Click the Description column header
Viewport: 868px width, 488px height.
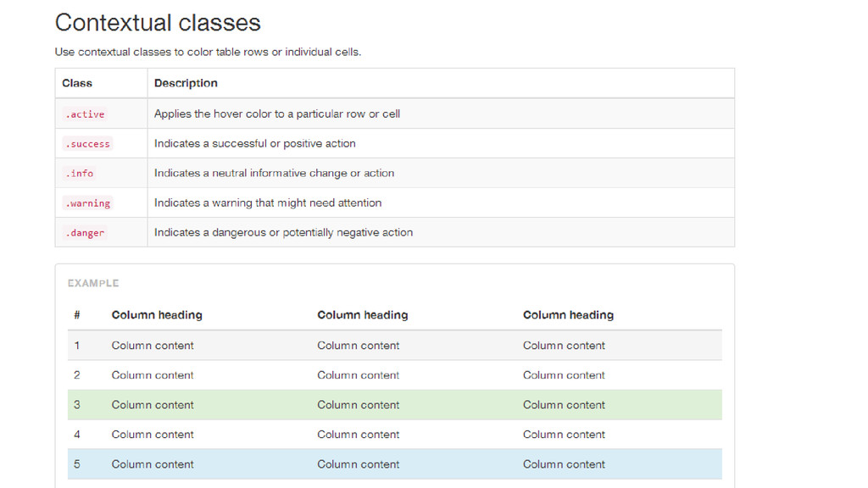click(186, 83)
